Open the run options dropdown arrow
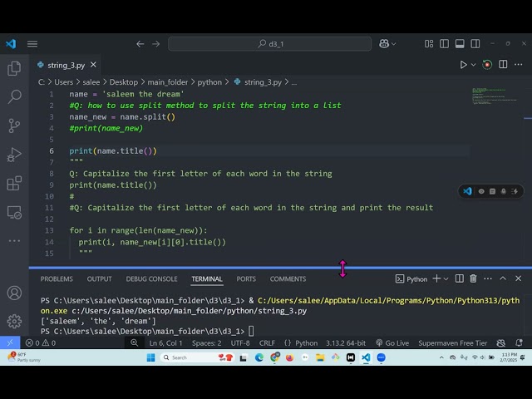 point(475,65)
